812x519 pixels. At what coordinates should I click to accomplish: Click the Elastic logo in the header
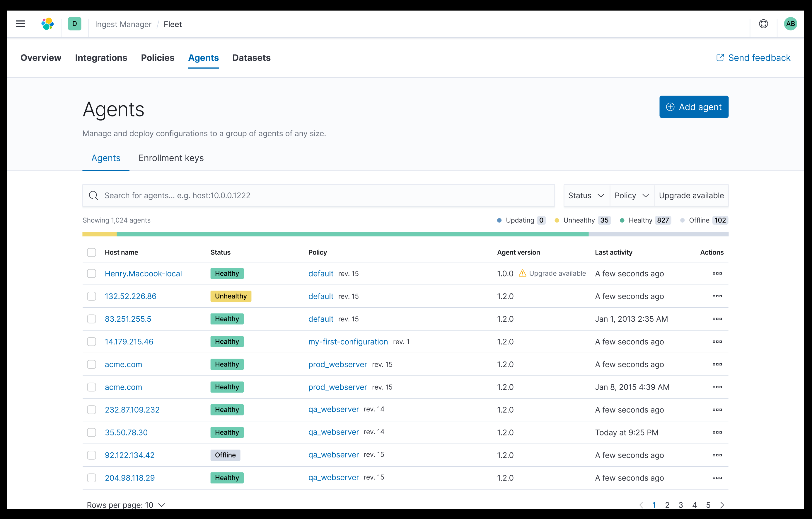47,24
